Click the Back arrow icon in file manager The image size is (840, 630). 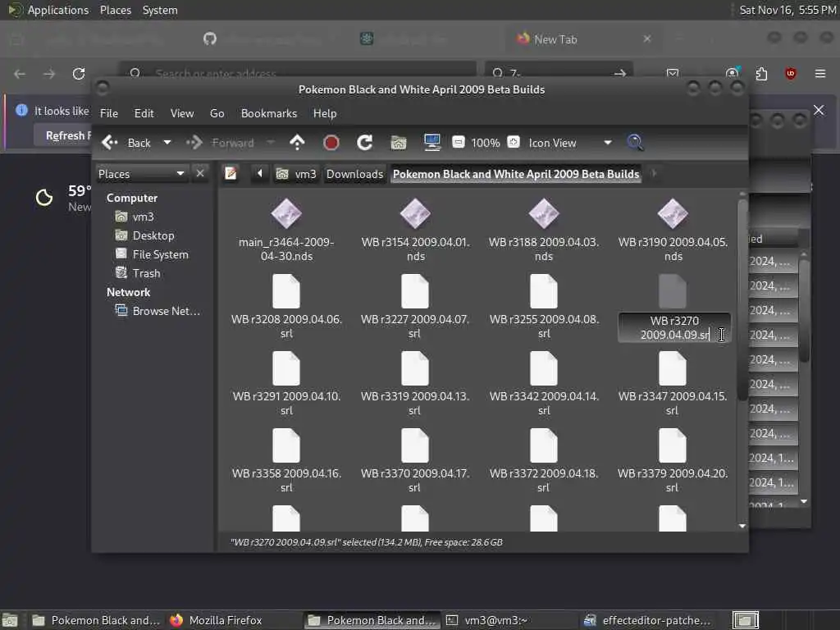[x=110, y=143]
